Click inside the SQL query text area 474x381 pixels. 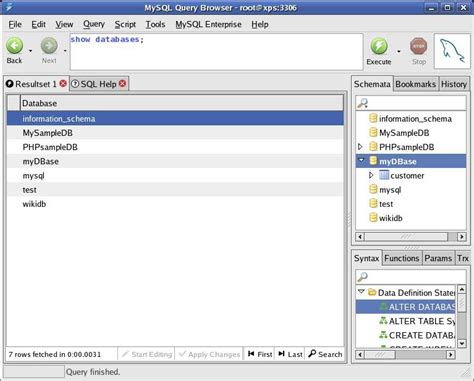pyautogui.click(x=216, y=52)
